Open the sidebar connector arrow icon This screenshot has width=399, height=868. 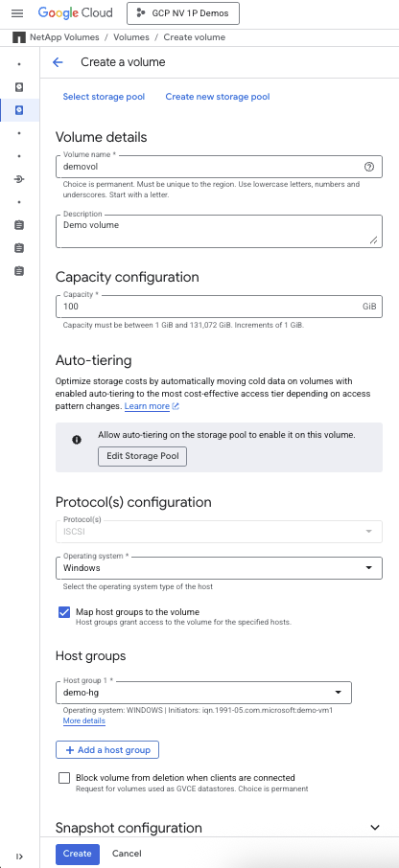(x=19, y=179)
